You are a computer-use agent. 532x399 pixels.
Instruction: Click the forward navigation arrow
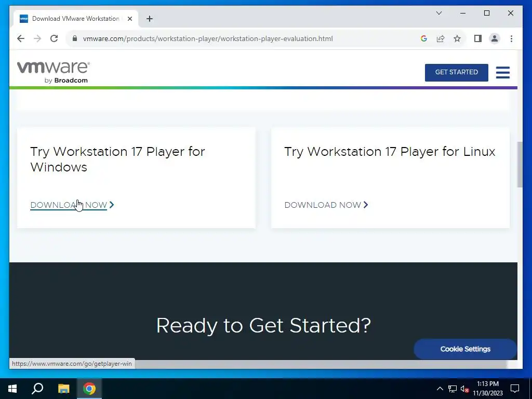point(37,38)
